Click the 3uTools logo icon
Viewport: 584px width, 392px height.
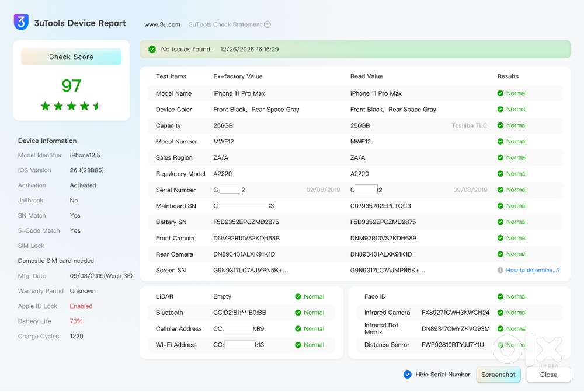pos(21,23)
